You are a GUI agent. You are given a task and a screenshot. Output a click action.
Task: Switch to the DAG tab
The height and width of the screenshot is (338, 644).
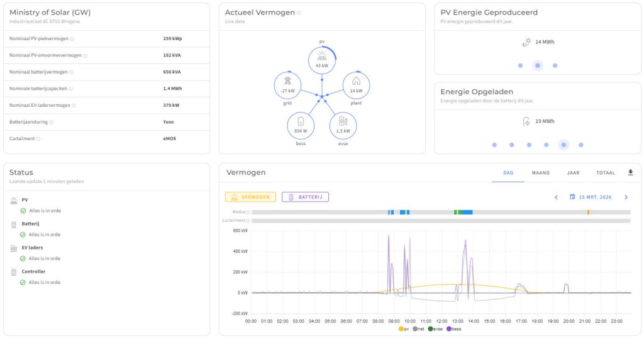pyautogui.click(x=508, y=173)
